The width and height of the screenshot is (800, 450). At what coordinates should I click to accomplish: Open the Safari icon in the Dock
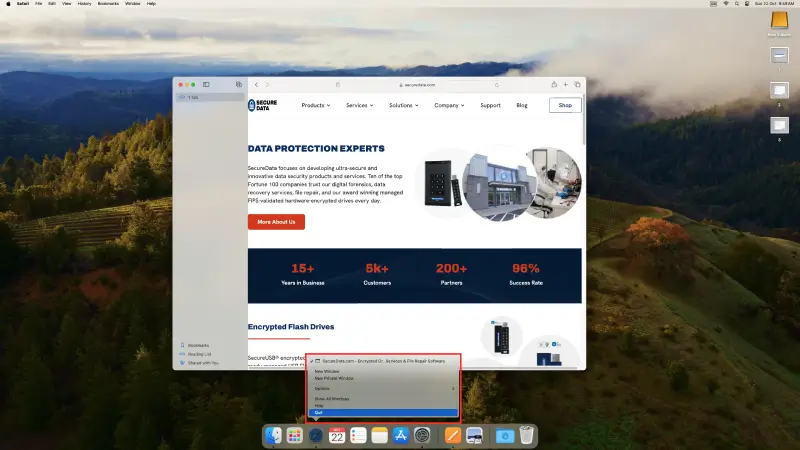tap(316, 436)
